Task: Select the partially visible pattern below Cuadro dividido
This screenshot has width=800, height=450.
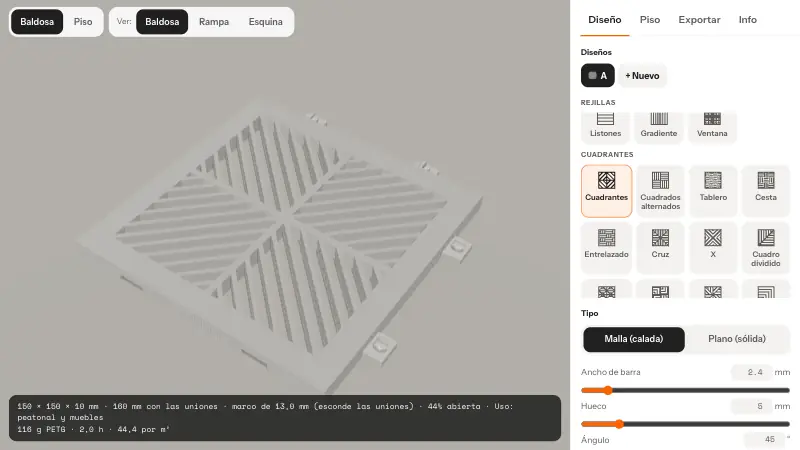Action: tap(765, 289)
